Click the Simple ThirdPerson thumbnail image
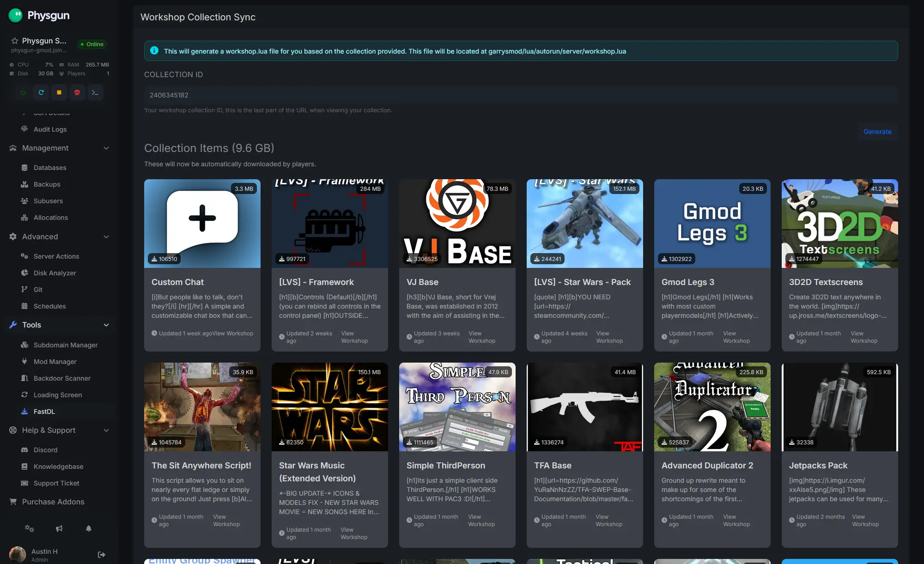The height and width of the screenshot is (564, 924). tap(457, 407)
